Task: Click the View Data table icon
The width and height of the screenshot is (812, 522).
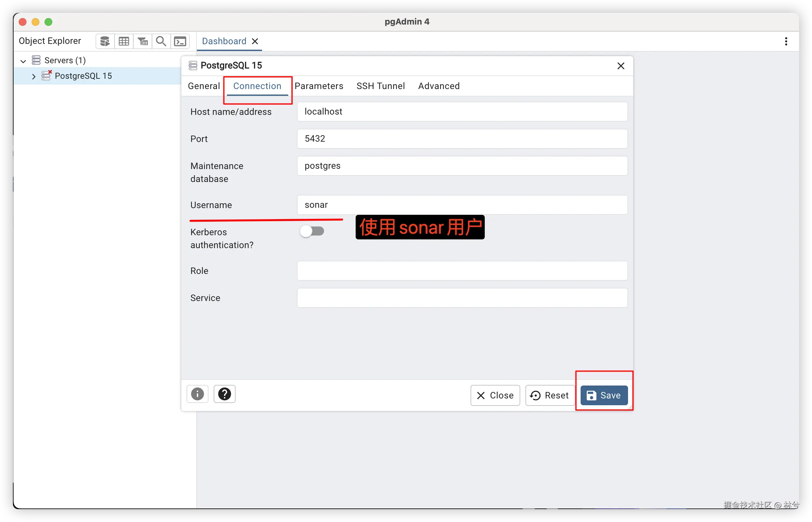Action: (124, 41)
